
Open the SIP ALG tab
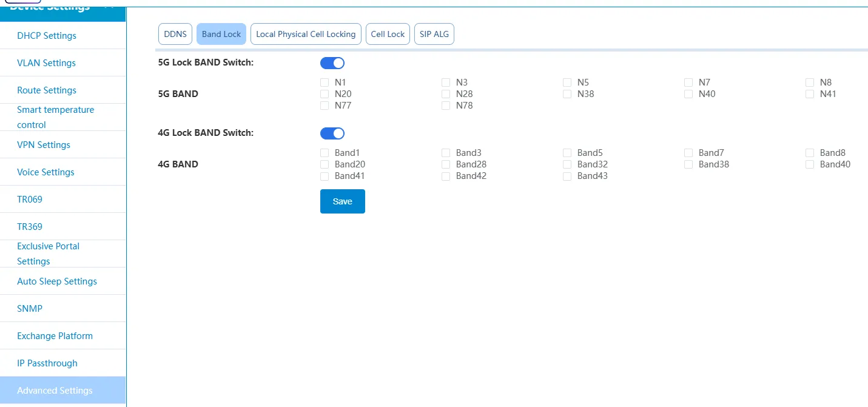coord(434,34)
